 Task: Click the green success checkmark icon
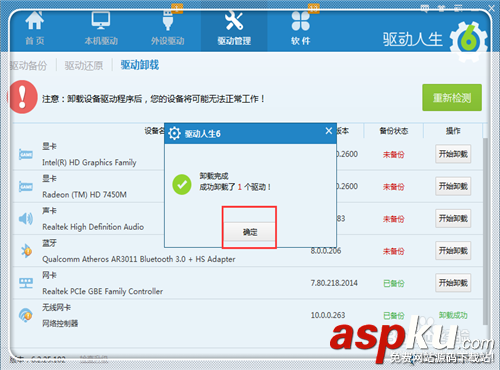click(182, 184)
